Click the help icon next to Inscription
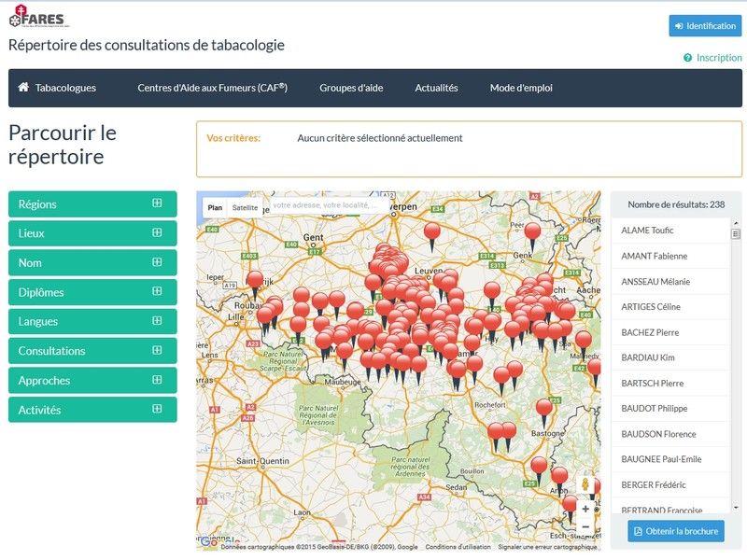747x560 pixels. tap(687, 58)
